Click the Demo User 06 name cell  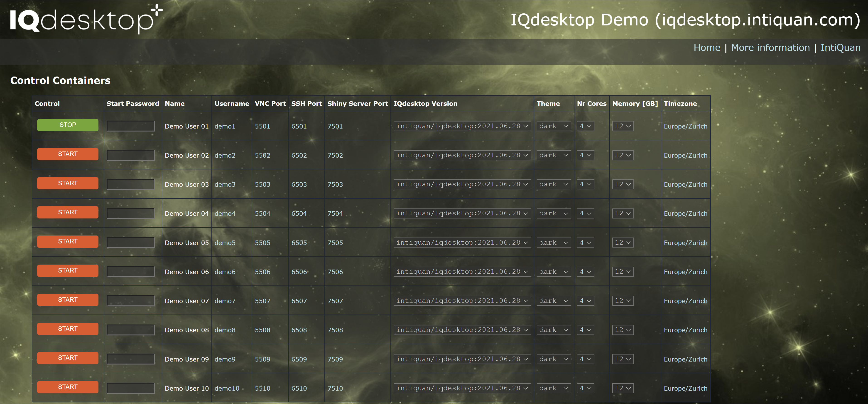click(187, 272)
